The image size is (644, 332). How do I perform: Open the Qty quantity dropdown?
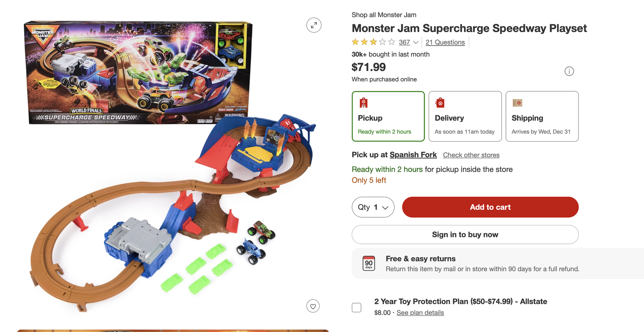pyautogui.click(x=373, y=207)
